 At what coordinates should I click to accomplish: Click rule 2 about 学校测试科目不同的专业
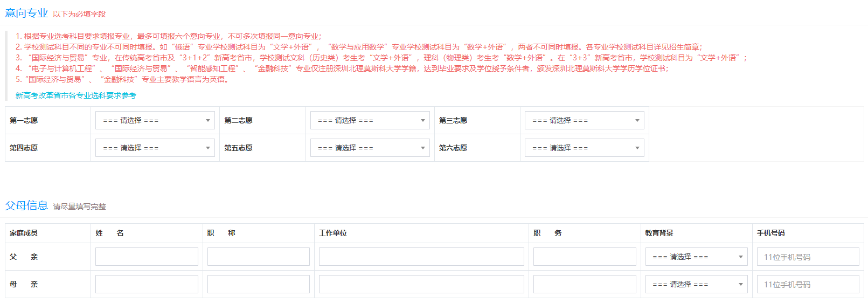(359, 47)
